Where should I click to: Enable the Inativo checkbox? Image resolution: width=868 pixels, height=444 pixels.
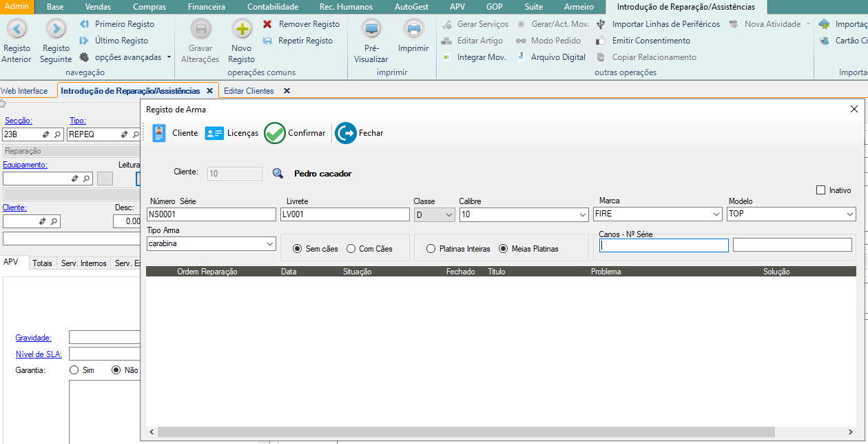820,190
